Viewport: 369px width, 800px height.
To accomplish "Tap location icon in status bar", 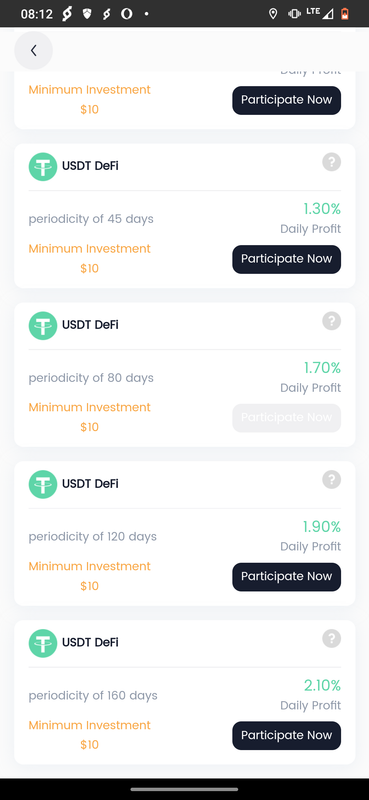I will (x=273, y=14).
